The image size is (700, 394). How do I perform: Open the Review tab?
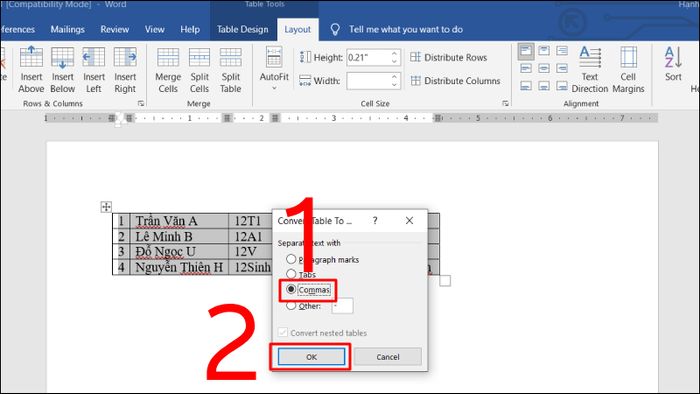pyautogui.click(x=115, y=29)
